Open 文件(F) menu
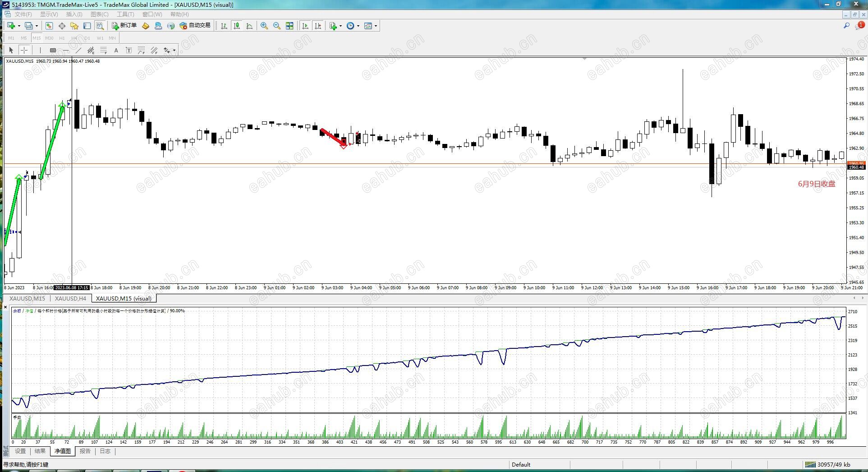The height and width of the screenshot is (472, 868). tap(23, 14)
